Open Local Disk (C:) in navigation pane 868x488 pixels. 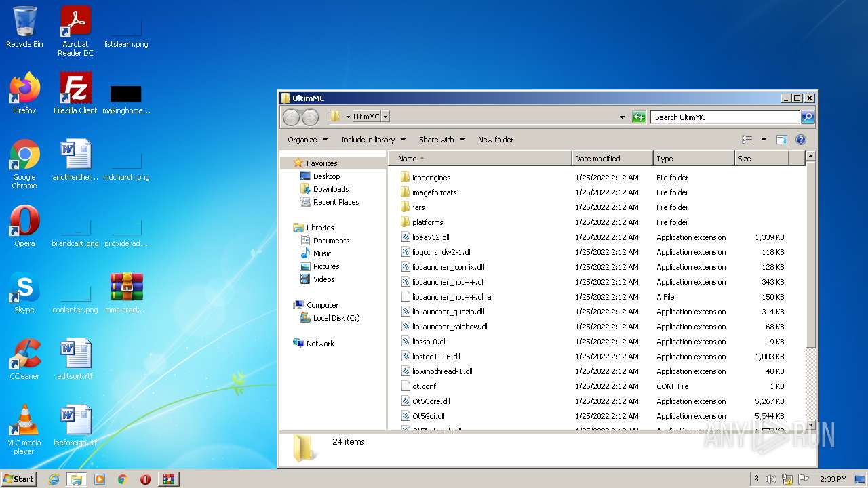click(336, 318)
